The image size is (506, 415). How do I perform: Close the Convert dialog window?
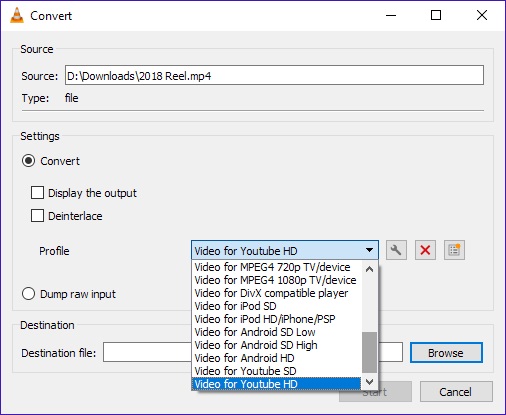(x=482, y=15)
